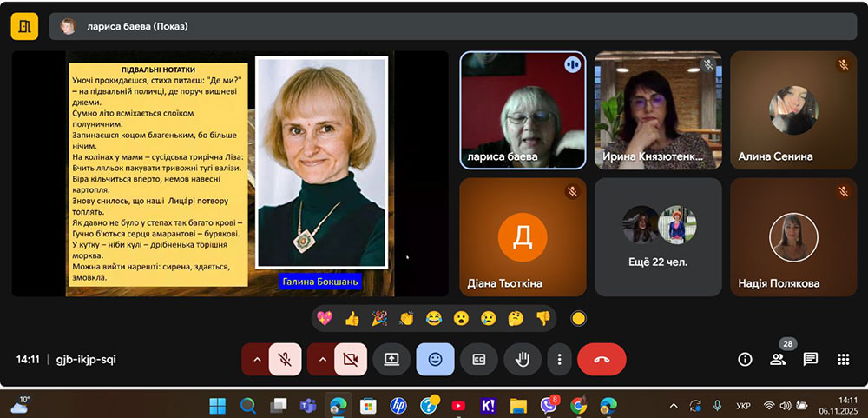This screenshot has width=868, height=418.
Task: Leave the call with red hang-up button
Action: coord(602,359)
